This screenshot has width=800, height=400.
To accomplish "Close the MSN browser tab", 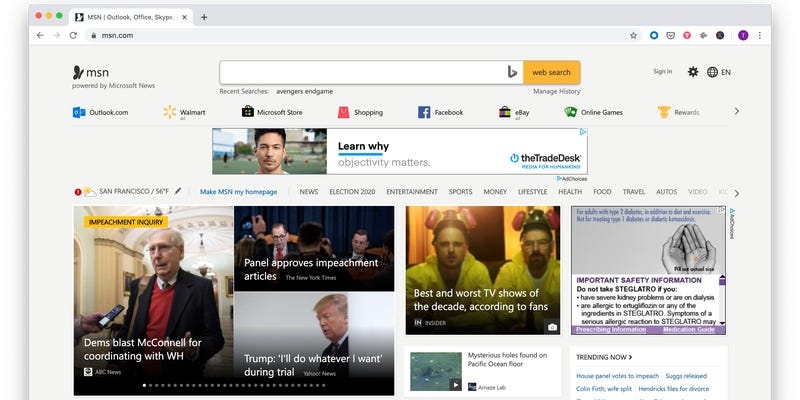I will click(x=184, y=17).
